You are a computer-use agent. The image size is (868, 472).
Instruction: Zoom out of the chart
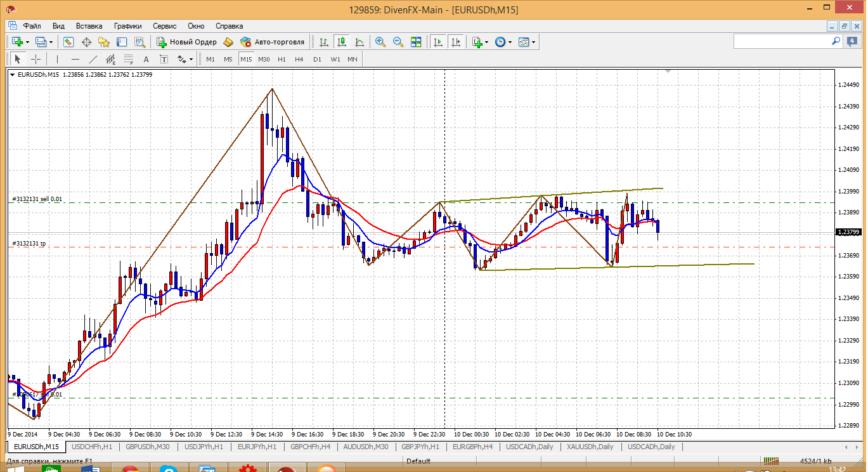398,42
